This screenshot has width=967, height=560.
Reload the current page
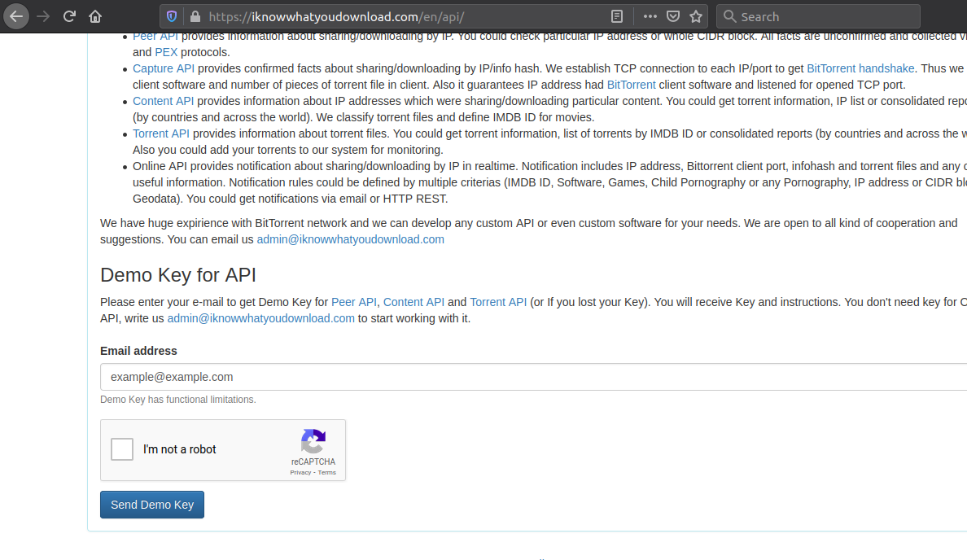69,16
